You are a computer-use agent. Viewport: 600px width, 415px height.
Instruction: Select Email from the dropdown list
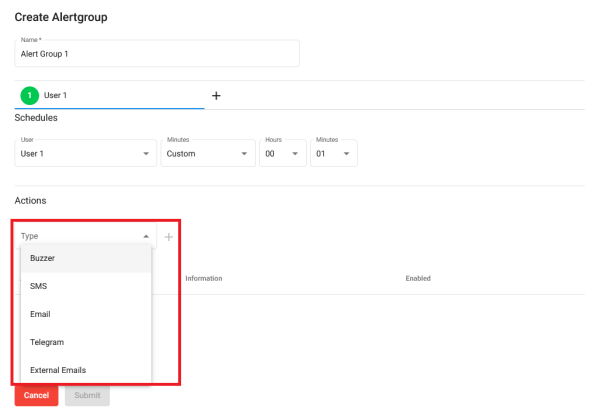pos(86,314)
